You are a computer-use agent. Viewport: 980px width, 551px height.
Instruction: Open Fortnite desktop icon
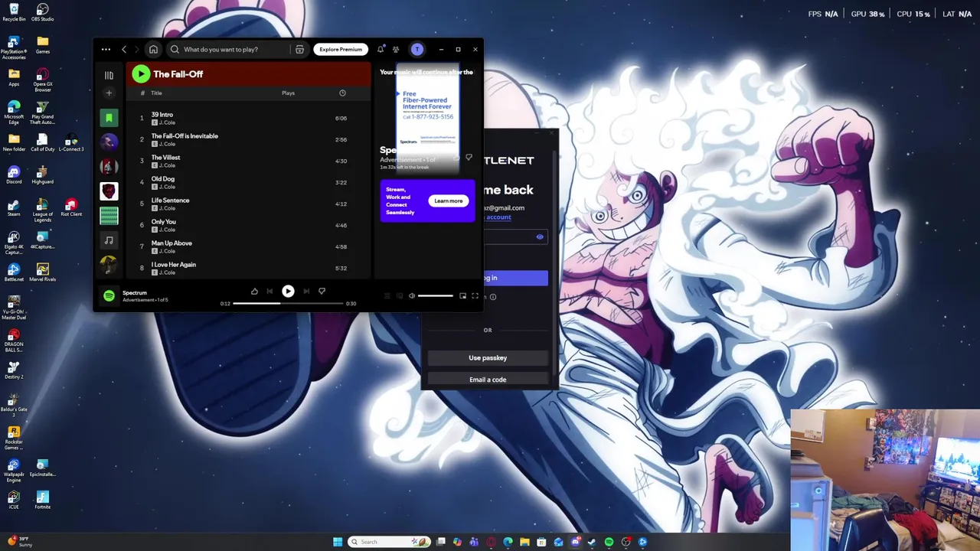pos(43,500)
